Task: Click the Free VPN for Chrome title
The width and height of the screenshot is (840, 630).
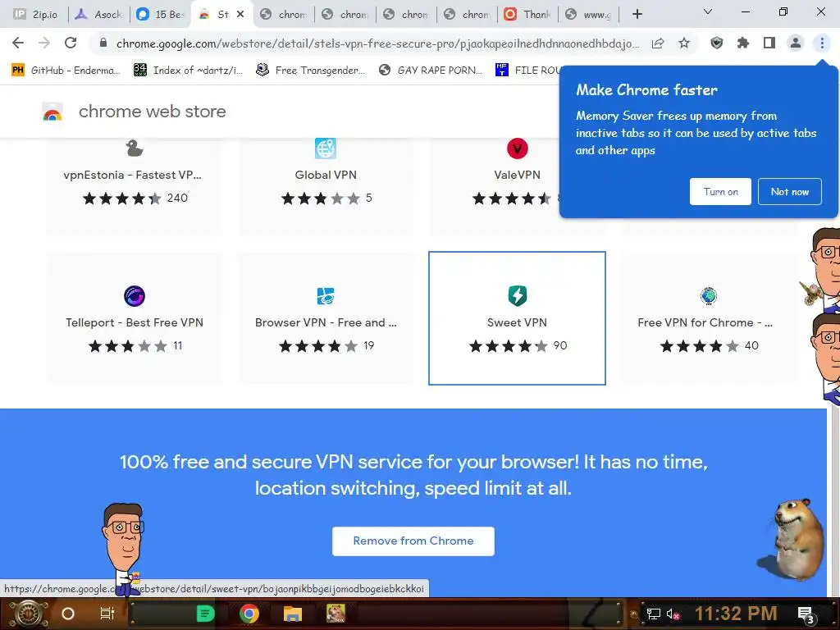Action: pyautogui.click(x=705, y=322)
